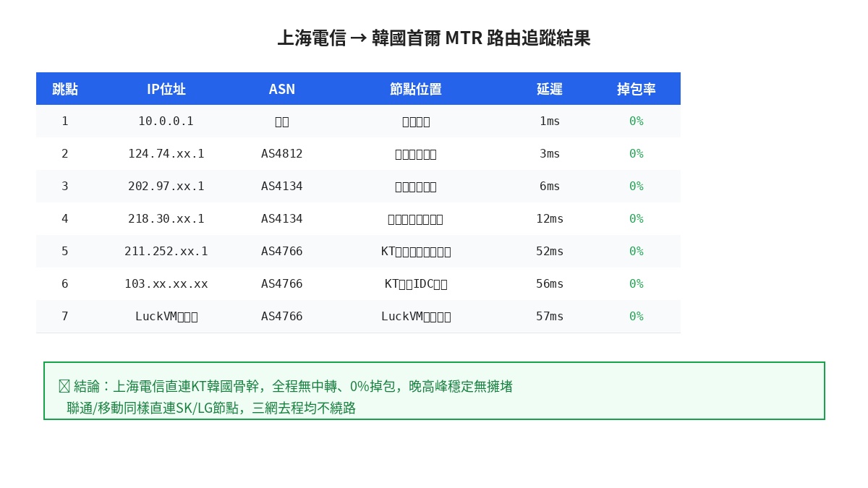Click the 延遲 column header
This screenshot has width=868, height=488.
tap(550, 89)
